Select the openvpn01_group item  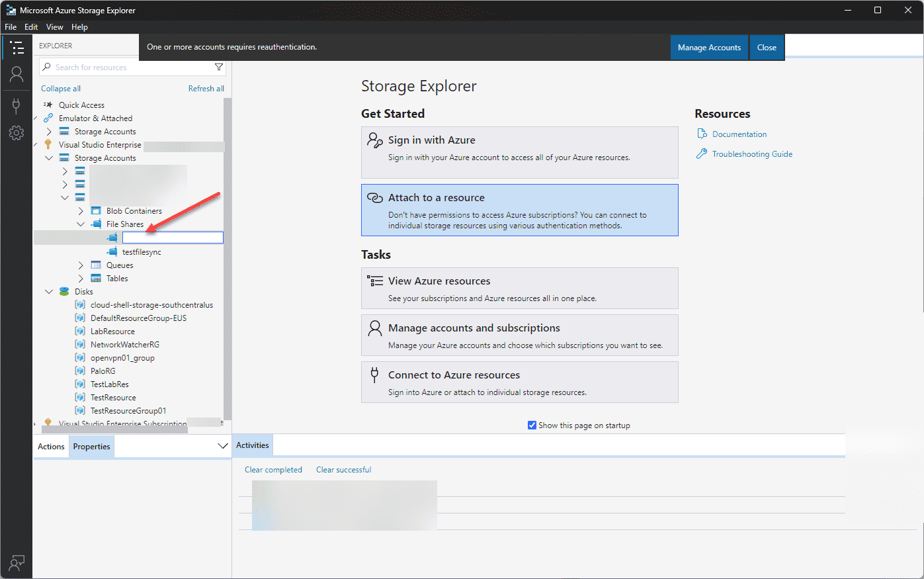tap(122, 357)
